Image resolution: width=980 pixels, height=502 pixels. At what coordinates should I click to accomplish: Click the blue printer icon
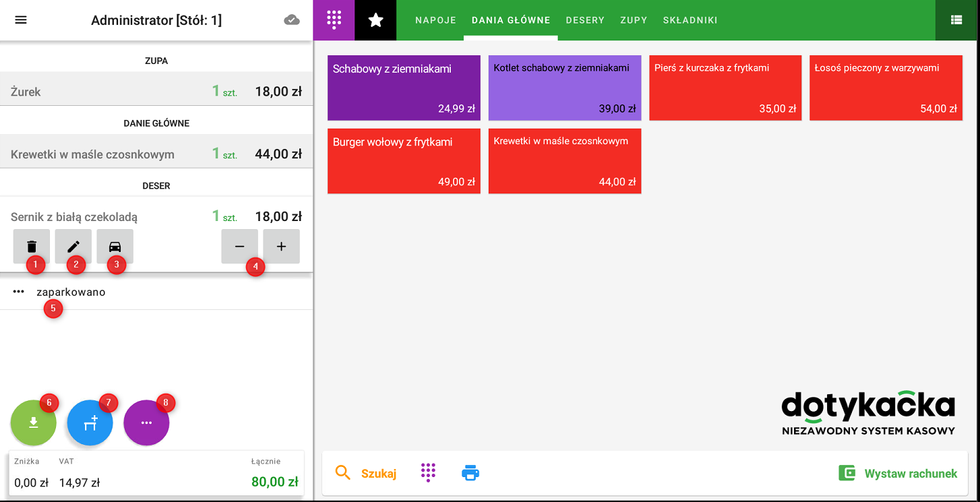point(470,473)
